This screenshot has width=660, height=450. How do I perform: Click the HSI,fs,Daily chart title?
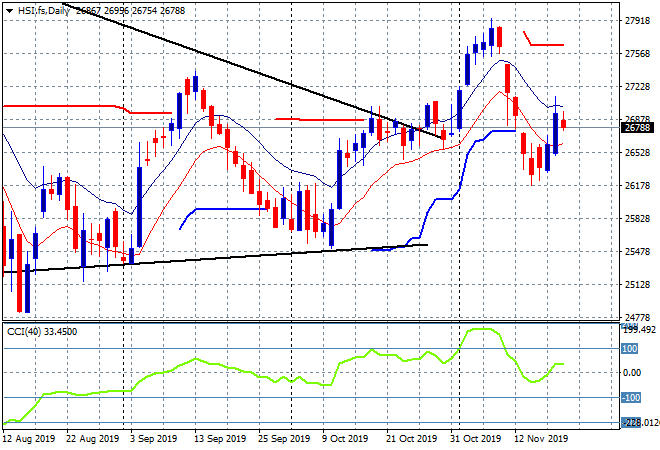tap(43, 11)
